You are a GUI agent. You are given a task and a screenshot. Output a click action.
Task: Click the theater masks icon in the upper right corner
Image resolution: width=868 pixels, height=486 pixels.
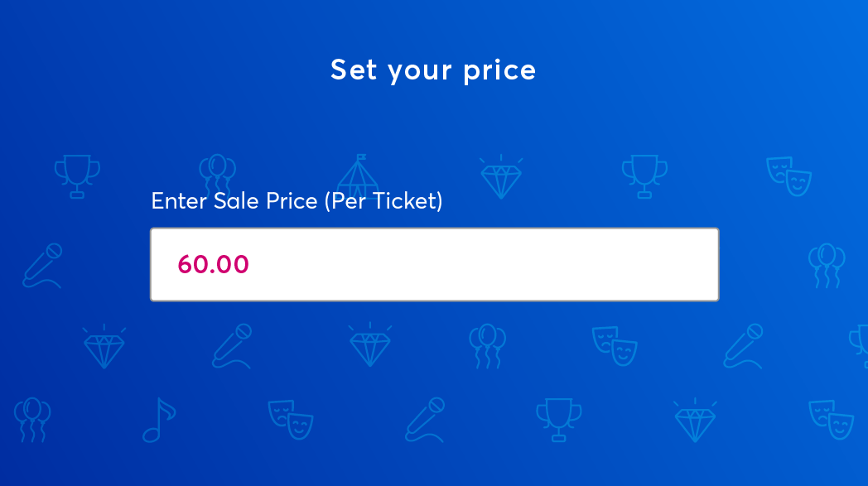tap(788, 176)
